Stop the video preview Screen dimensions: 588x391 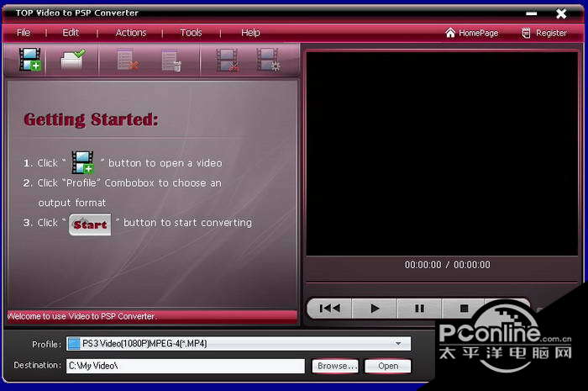464,309
